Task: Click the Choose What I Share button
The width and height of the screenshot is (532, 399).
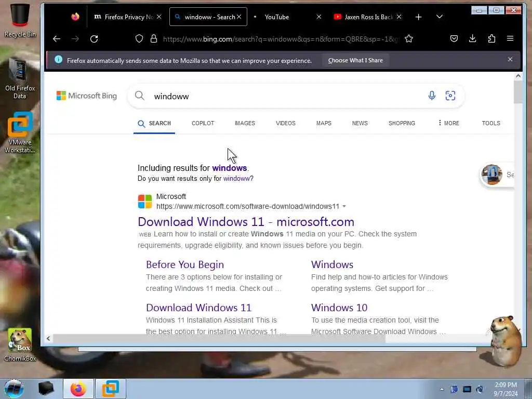Action: tap(355, 60)
